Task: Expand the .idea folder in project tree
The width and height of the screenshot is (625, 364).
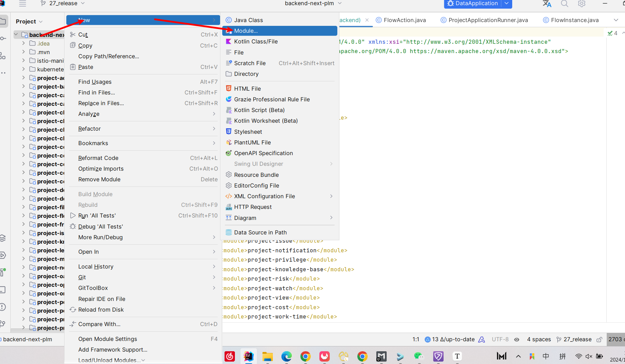Action: (23, 43)
